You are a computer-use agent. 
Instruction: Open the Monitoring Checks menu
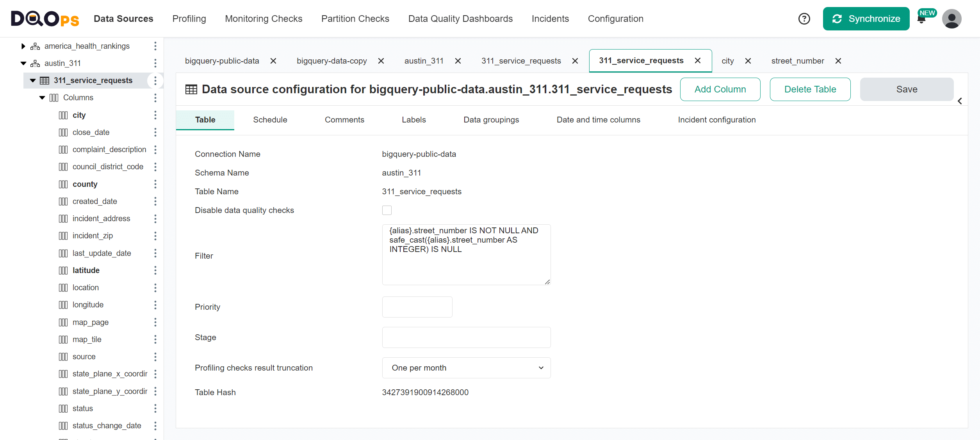point(264,18)
